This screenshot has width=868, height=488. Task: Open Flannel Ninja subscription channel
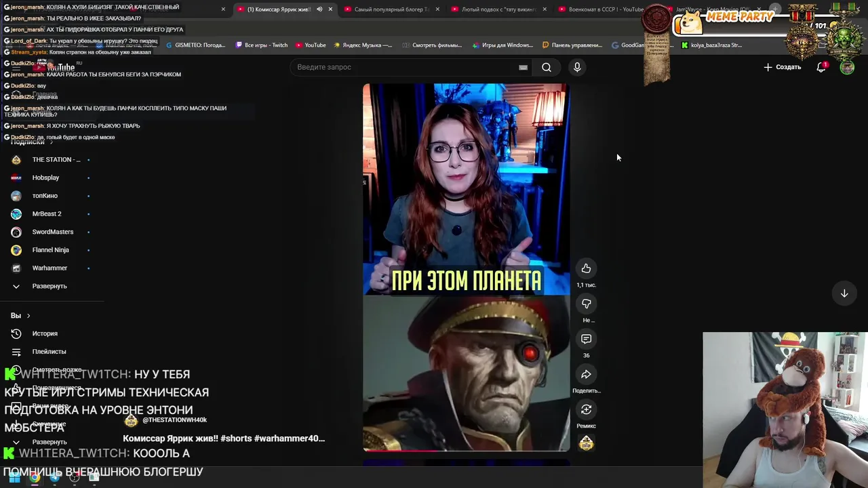(52, 250)
